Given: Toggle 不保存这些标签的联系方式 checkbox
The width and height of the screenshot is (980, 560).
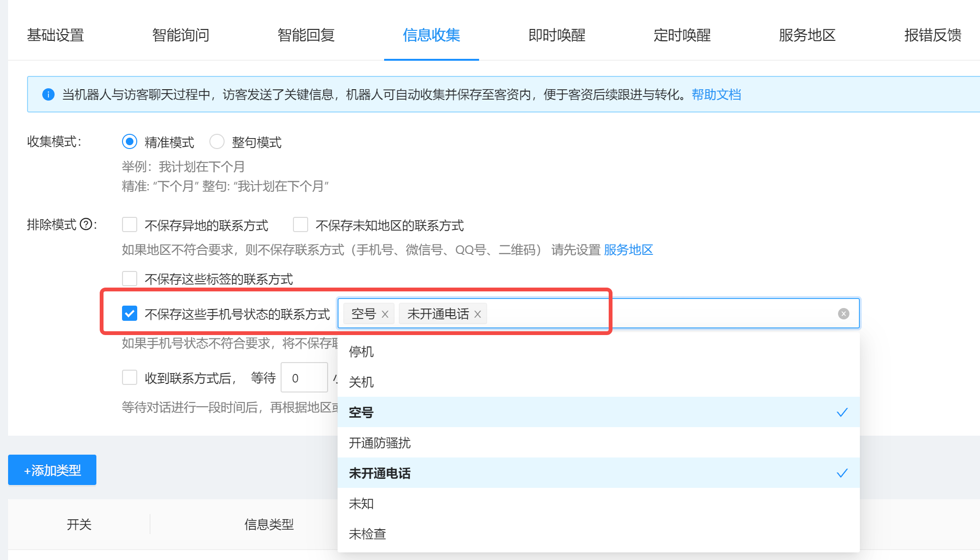Looking at the screenshot, I should click(x=130, y=279).
